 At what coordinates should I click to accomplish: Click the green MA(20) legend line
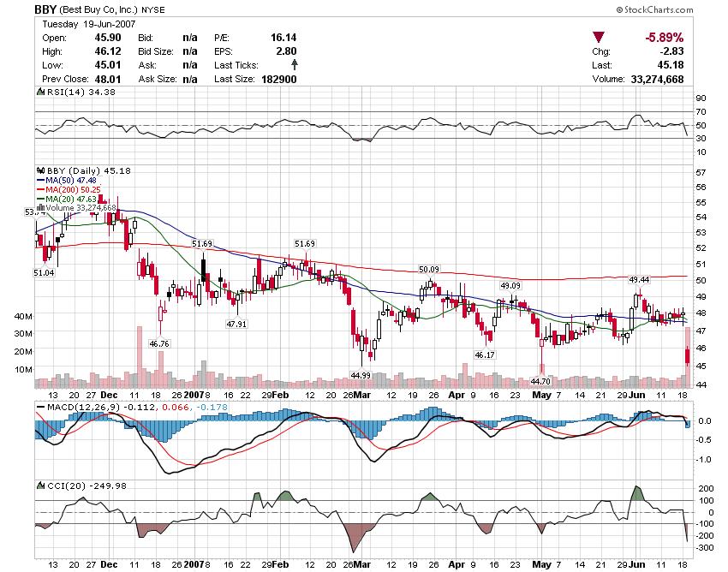point(40,199)
